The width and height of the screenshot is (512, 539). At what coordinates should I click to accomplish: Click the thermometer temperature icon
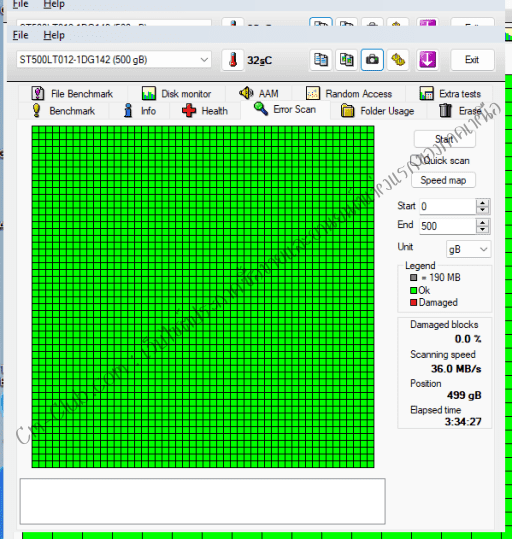[x=233, y=60]
